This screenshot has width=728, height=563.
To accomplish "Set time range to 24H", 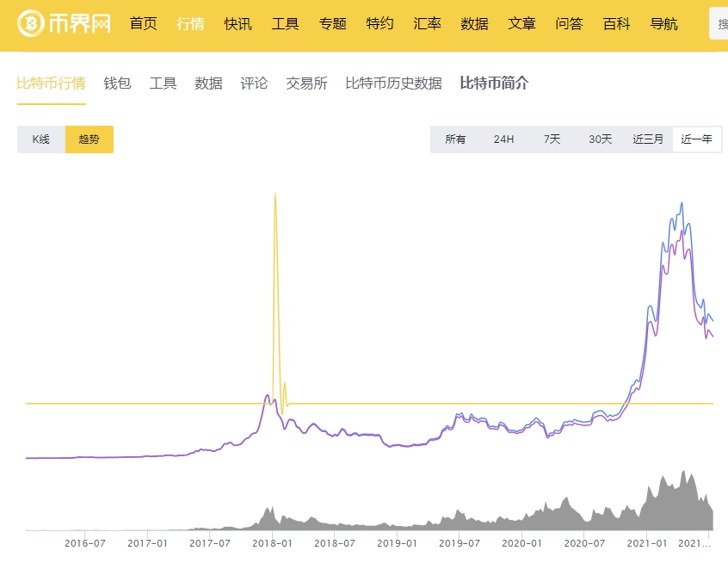I will coord(503,139).
